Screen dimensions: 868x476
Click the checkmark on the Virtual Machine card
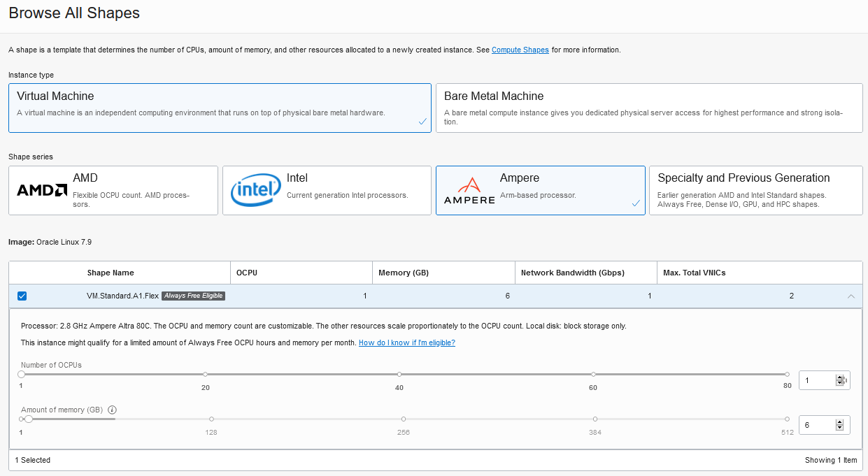point(422,121)
